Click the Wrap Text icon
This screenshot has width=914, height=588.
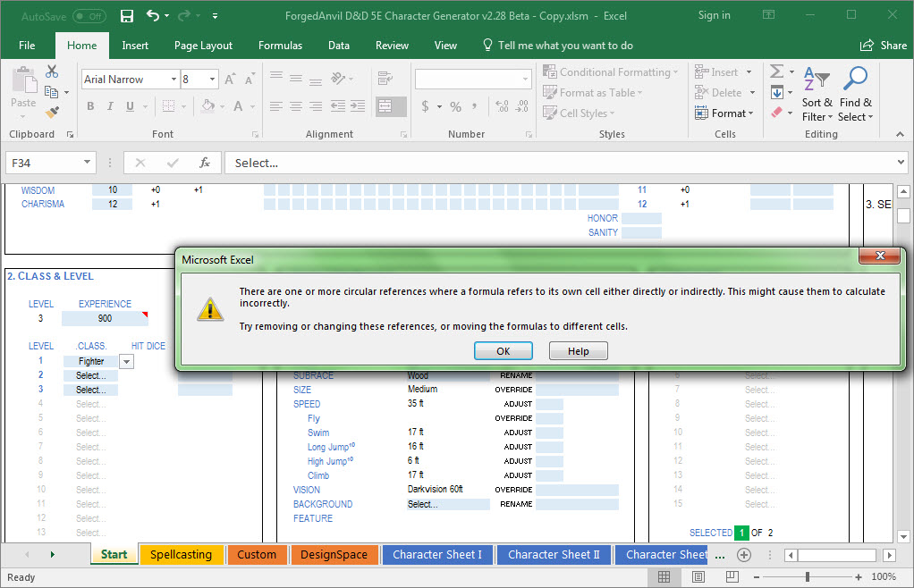click(x=385, y=78)
